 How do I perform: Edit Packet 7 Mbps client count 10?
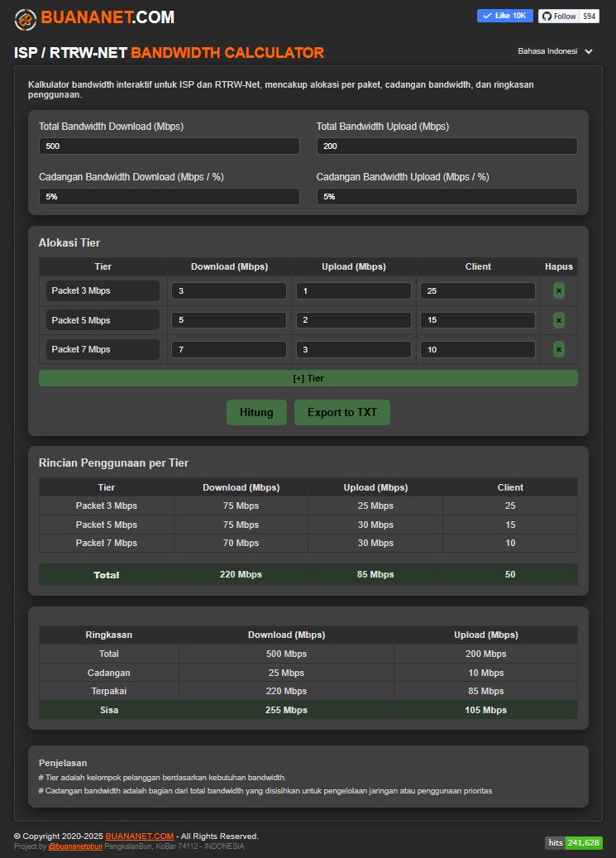478,349
